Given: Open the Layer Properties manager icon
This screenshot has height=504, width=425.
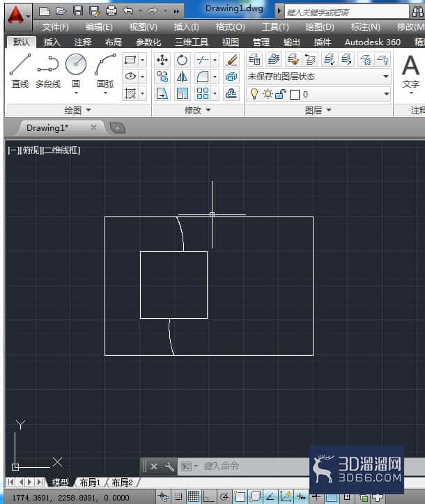Looking at the screenshot, I should [254, 59].
